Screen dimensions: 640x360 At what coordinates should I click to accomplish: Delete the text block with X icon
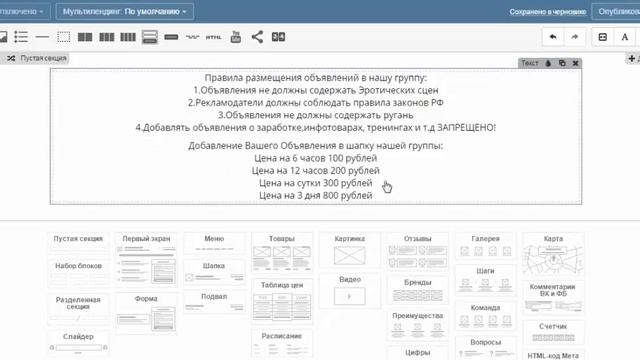click(576, 63)
